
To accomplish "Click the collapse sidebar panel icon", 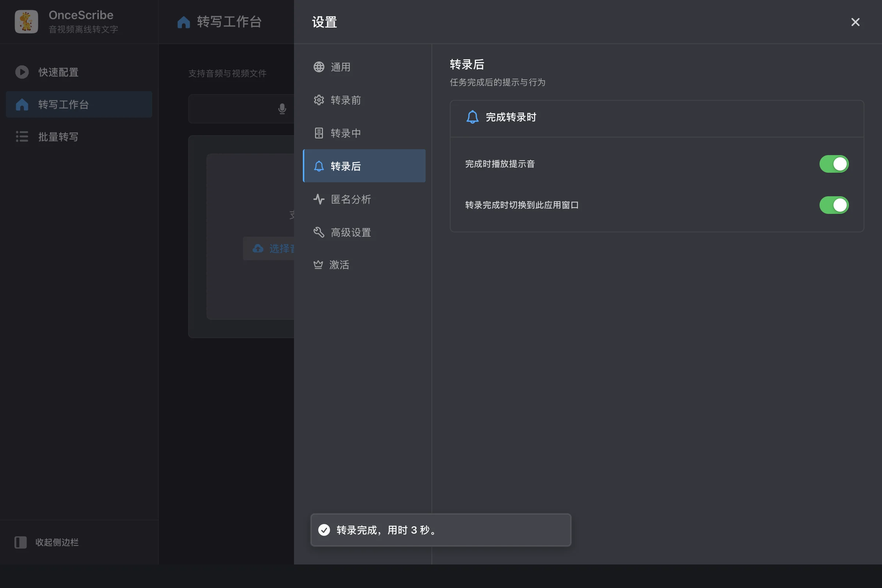I will (21, 542).
